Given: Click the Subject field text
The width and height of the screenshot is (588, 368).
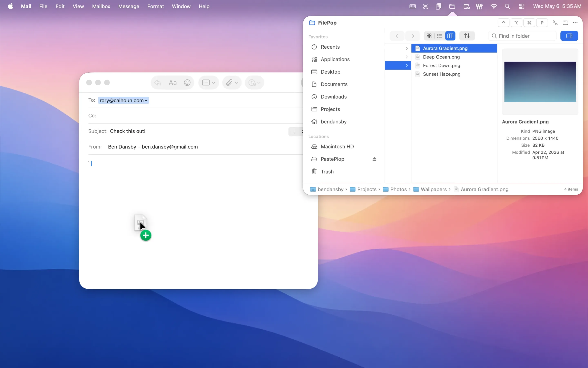Looking at the screenshot, I should point(128,131).
